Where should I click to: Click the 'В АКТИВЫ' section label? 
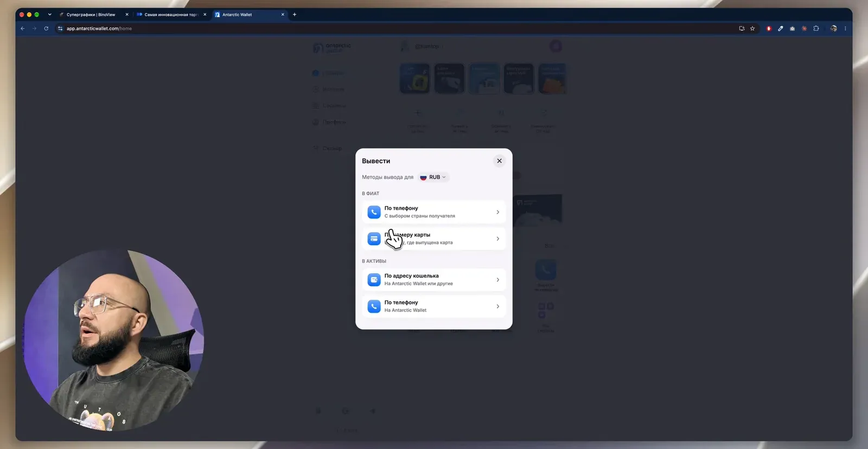[x=374, y=261]
